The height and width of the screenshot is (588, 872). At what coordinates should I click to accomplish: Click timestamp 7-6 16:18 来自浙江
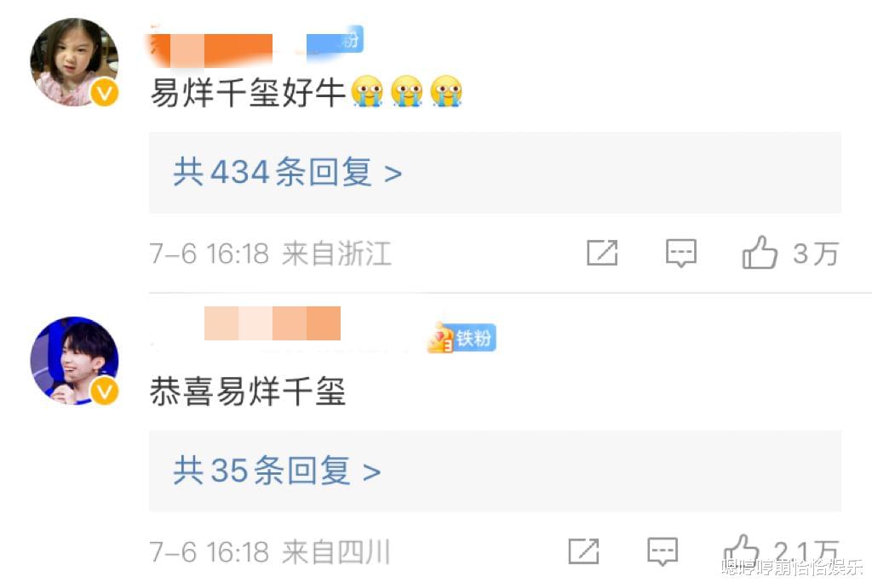coord(271,254)
